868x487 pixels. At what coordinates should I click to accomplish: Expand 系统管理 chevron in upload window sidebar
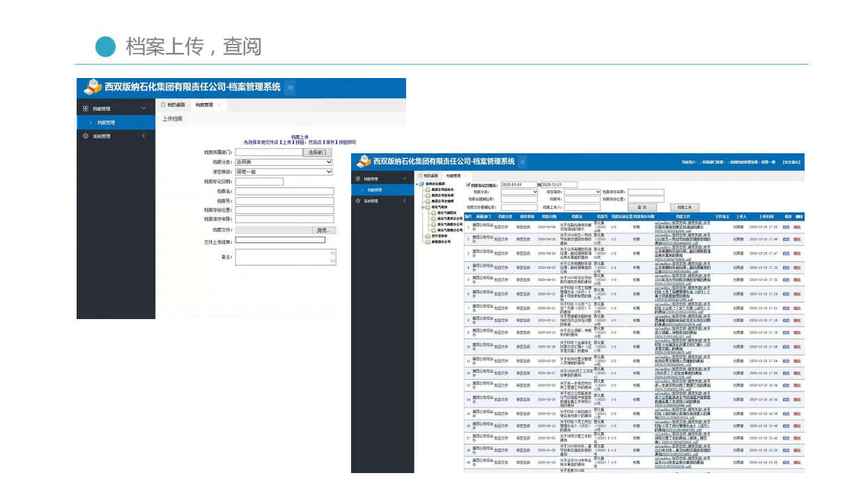coord(144,136)
